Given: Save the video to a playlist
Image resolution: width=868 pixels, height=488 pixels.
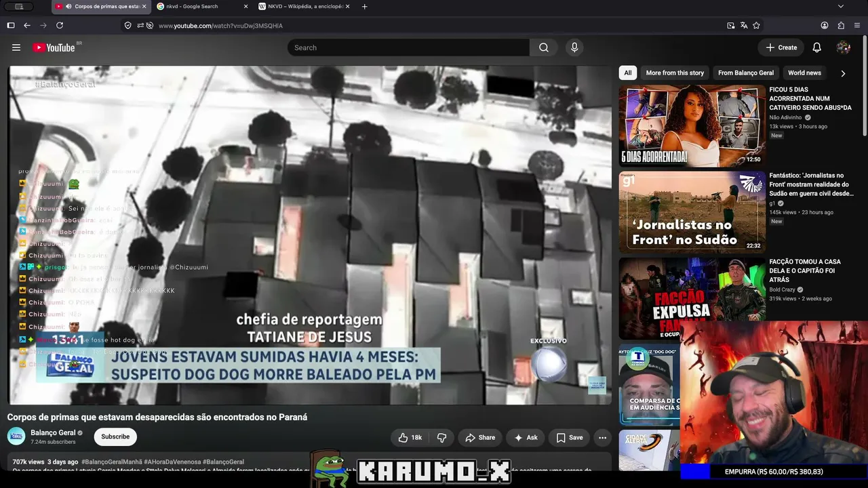Looking at the screenshot, I should 570,438.
